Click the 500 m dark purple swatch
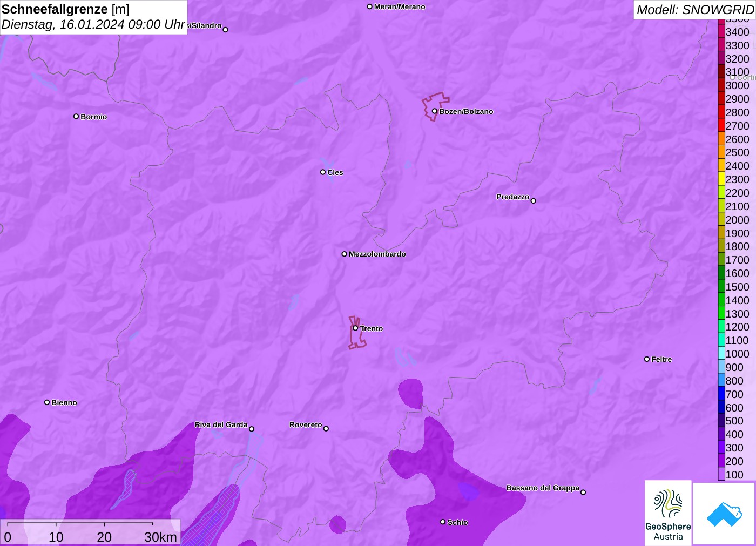 click(x=721, y=421)
